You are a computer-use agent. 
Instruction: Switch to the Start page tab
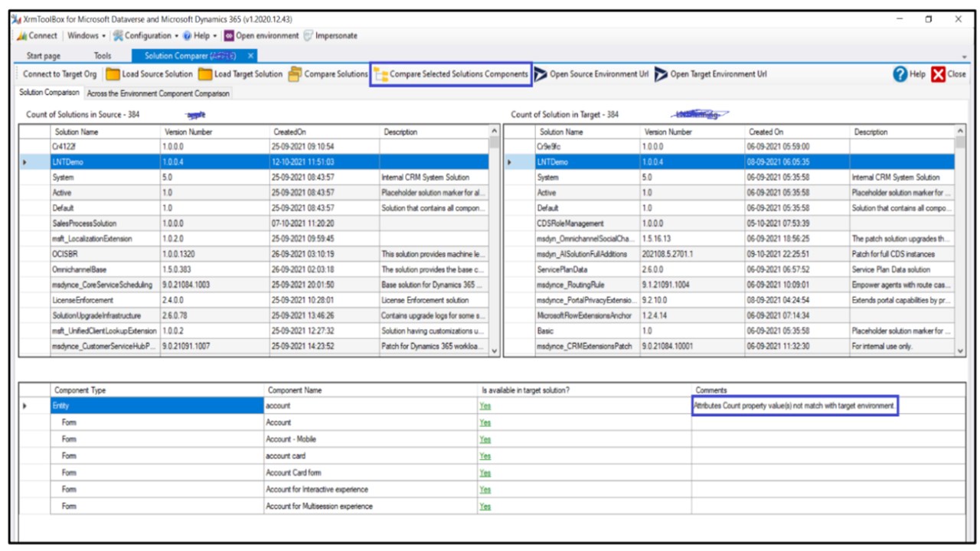44,56
